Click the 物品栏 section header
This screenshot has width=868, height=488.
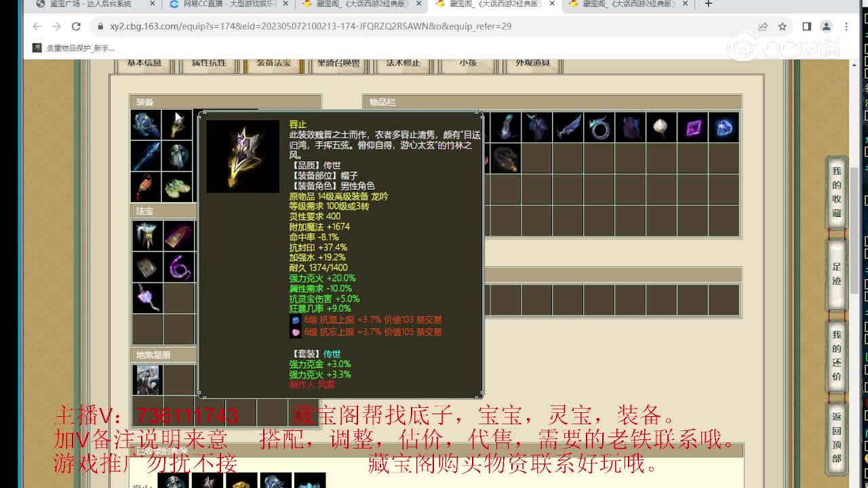pyautogui.click(x=552, y=102)
